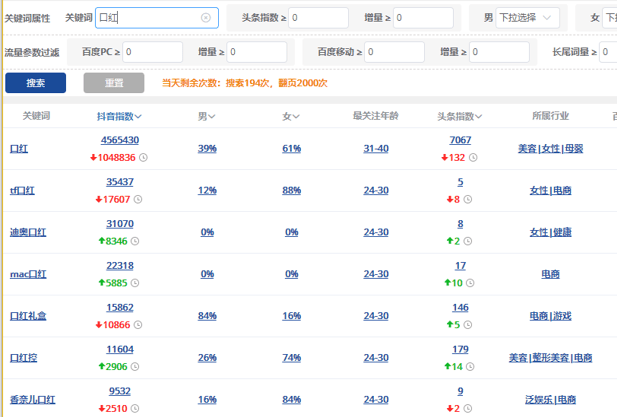Open history clock icon beside 10866

click(138, 325)
